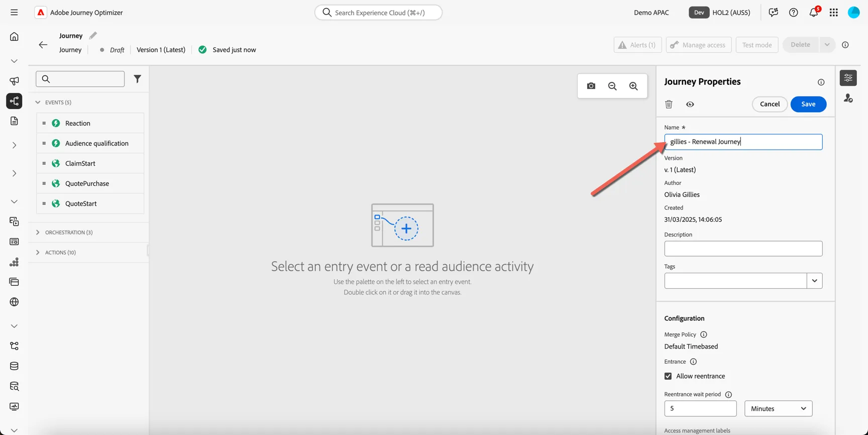Click the plus entry-event placeholder illustration

[402, 225]
